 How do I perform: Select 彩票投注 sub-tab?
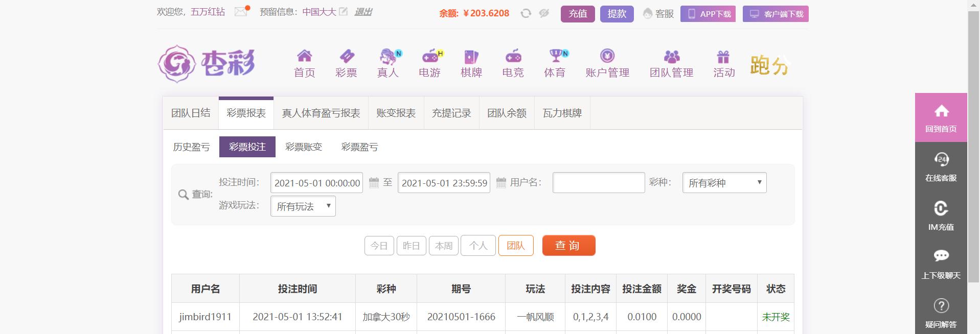click(247, 147)
